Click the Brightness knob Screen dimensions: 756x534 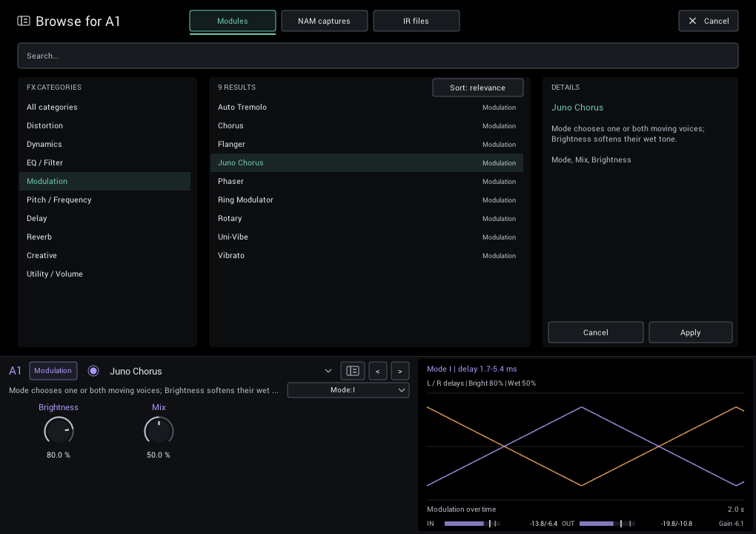click(x=59, y=431)
